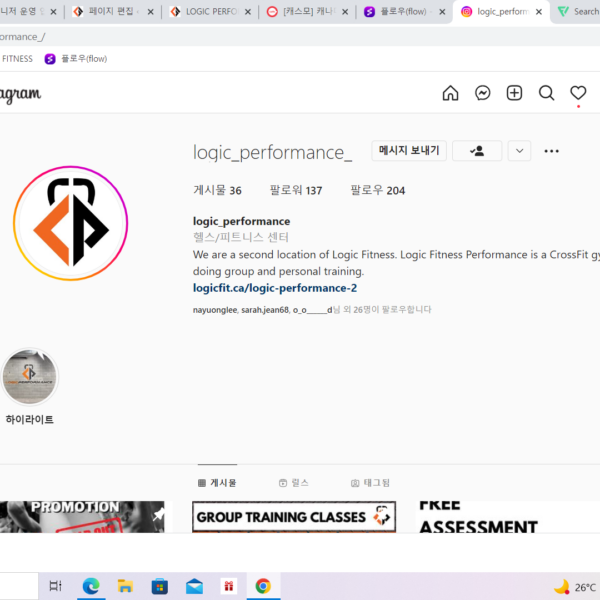Open Microsoft Store from the taskbar
The width and height of the screenshot is (600, 600).
coord(159,586)
